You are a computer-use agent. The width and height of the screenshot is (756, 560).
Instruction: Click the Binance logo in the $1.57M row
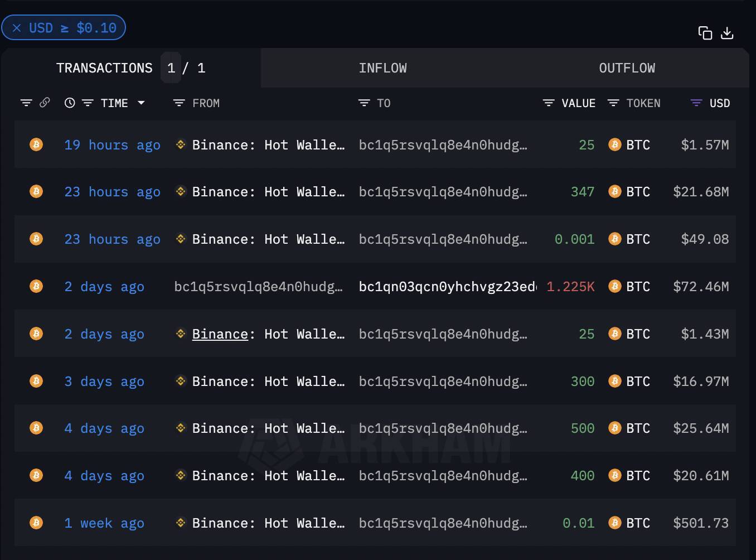point(181,144)
